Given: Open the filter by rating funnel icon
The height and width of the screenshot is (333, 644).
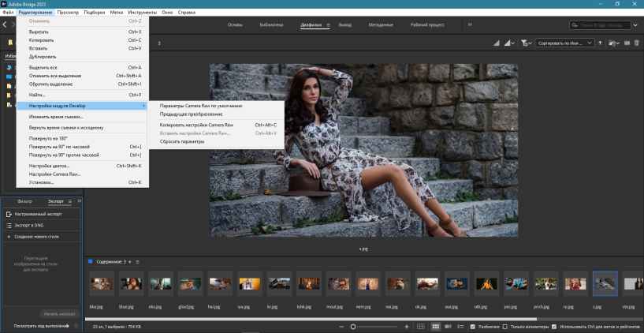Looking at the screenshot, I should pyautogui.click(x=524, y=43).
